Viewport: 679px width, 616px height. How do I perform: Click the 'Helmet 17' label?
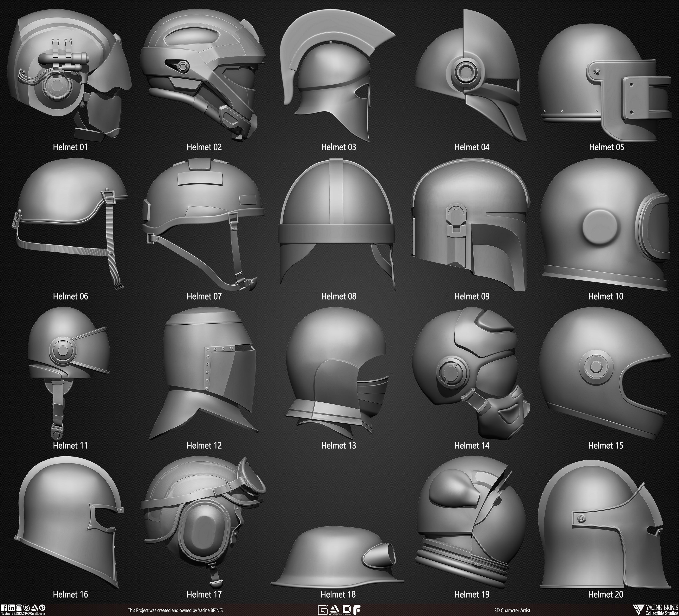204,595
